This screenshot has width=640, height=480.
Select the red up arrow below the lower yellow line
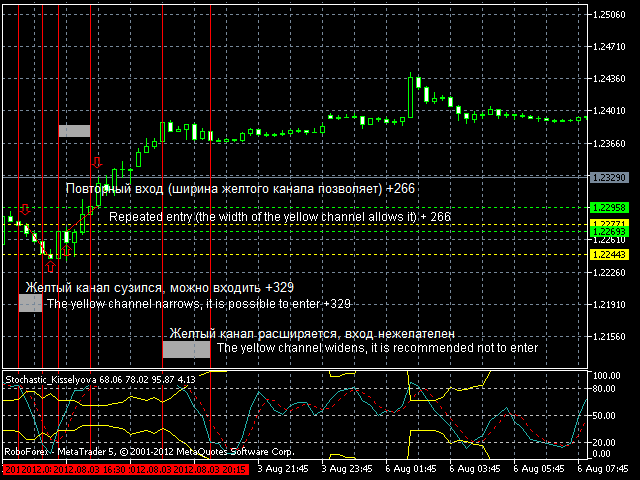click(50, 267)
